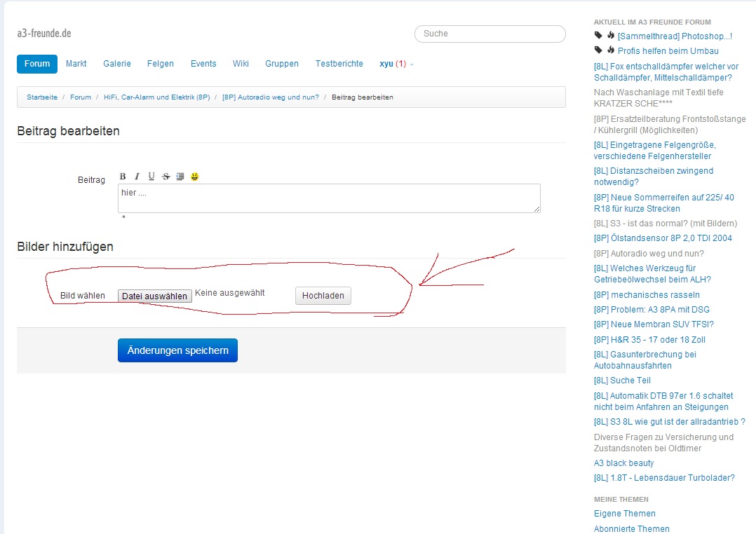Go to the Testberichte section
Screen dimensions: 756x534
[x=339, y=64]
